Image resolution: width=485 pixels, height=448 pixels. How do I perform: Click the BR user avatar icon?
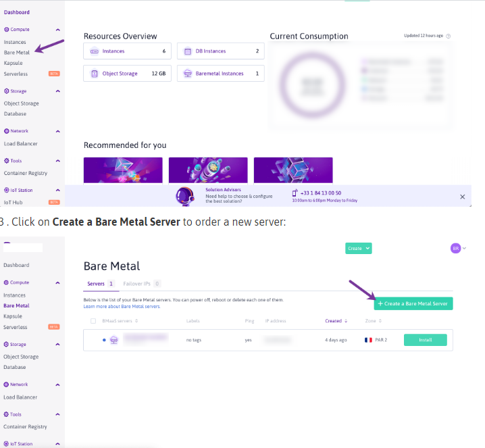[455, 248]
